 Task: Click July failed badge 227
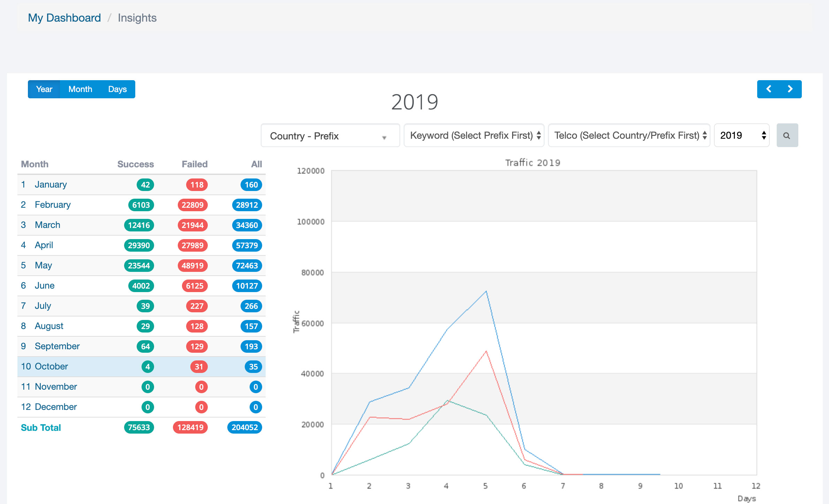click(197, 306)
